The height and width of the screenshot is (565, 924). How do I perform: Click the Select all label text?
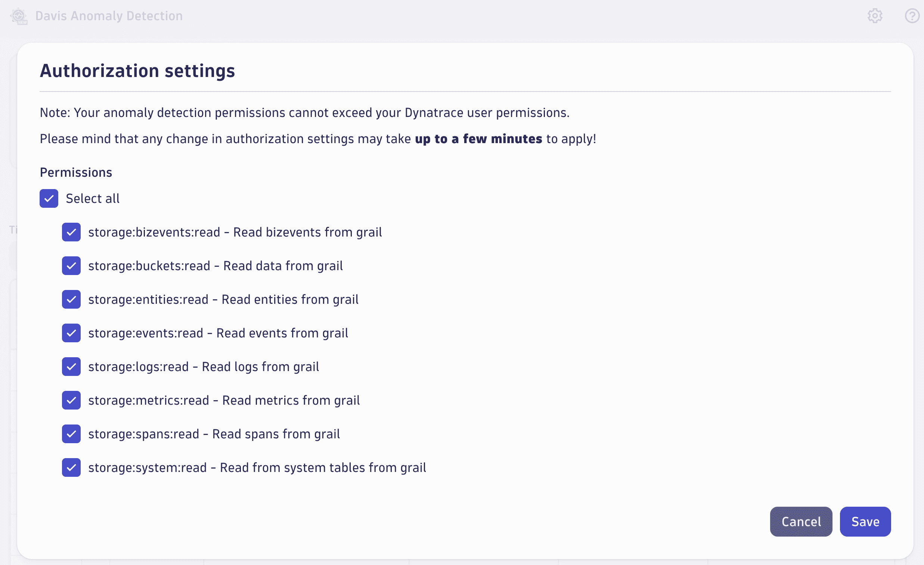click(x=93, y=198)
